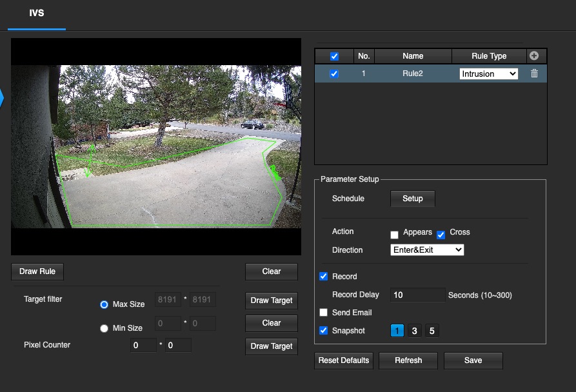Open the Schedule Setup button
The width and height of the screenshot is (576, 392).
pyautogui.click(x=413, y=199)
